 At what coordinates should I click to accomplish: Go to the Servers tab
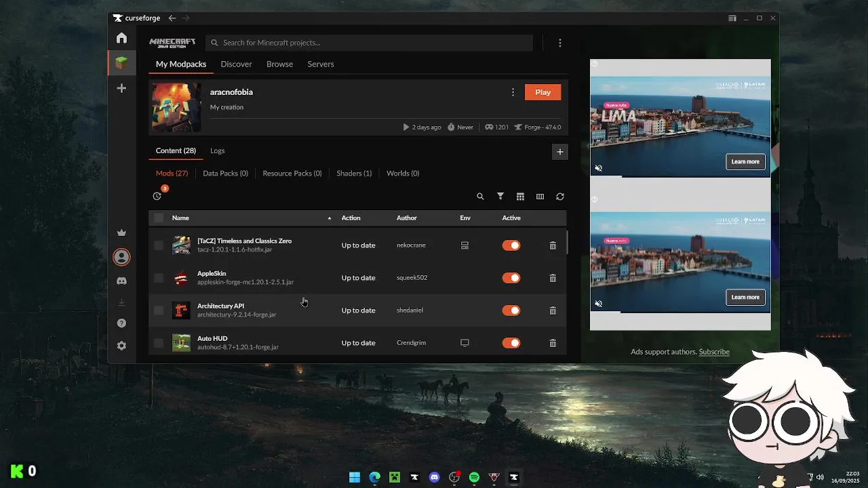(x=321, y=64)
